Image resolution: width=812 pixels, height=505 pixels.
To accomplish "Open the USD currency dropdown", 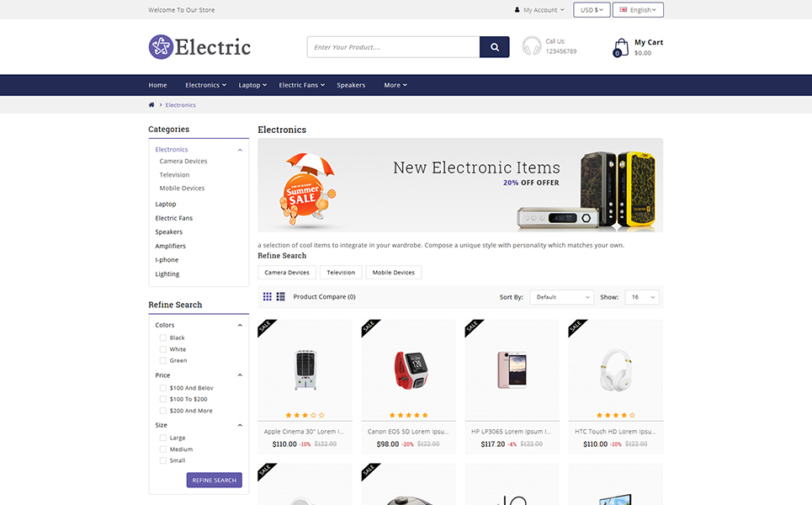I will click(x=592, y=10).
